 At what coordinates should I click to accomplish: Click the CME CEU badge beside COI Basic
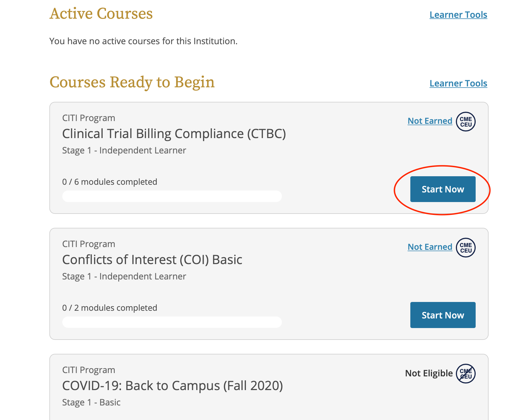click(x=465, y=247)
